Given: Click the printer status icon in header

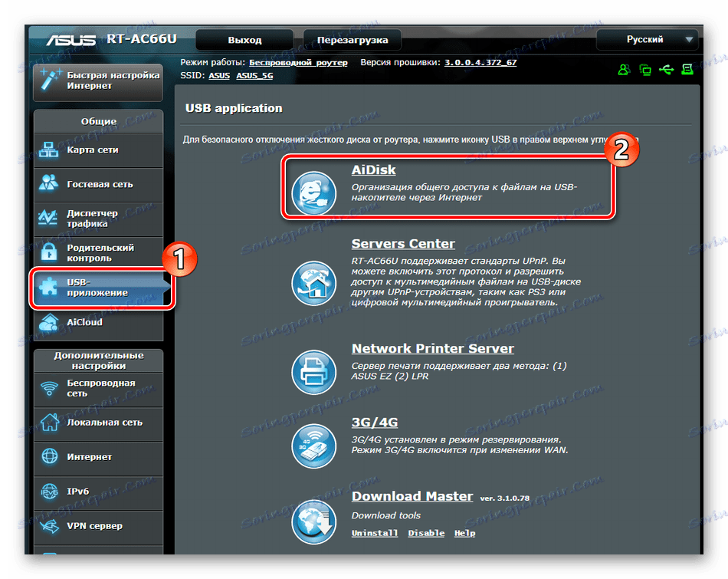Looking at the screenshot, I should pos(687,70).
